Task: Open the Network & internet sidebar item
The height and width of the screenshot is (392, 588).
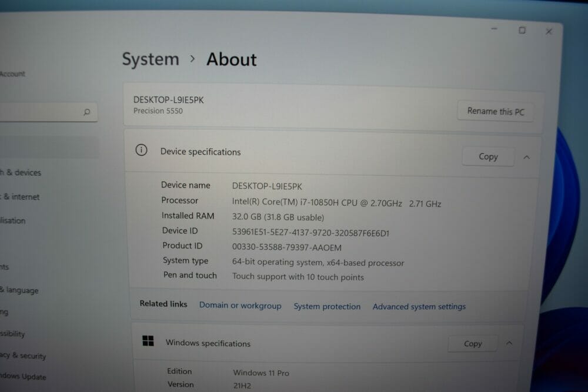Action: (x=20, y=197)
